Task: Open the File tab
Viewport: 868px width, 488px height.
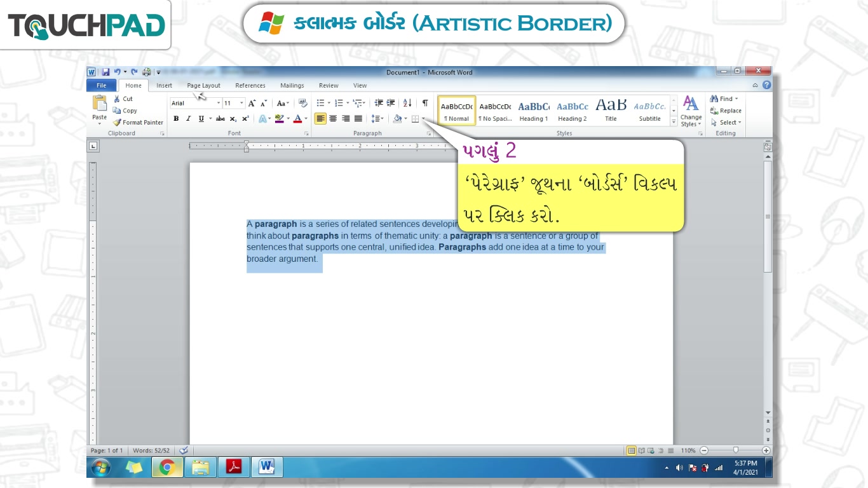Action: click(x=102, y=86)
